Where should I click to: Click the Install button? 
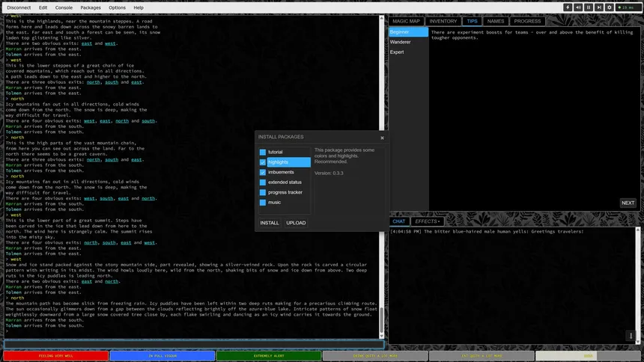tap(270, 223)
